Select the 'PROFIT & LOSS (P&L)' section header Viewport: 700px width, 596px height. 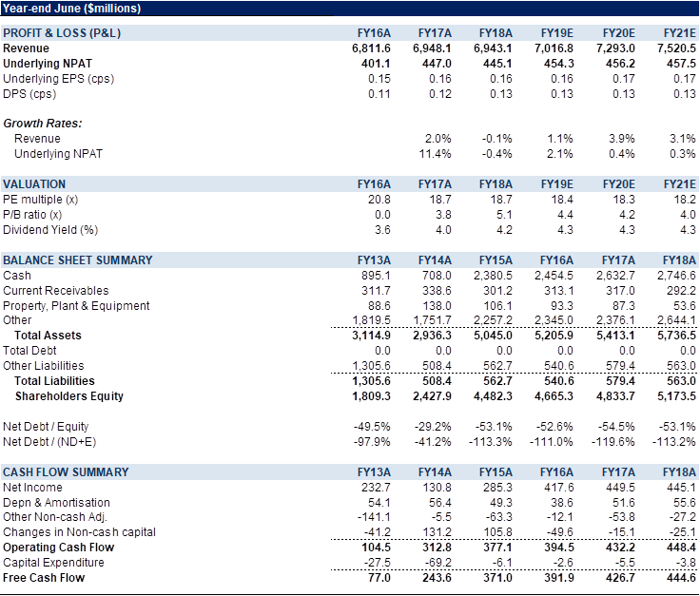(62, 33)
